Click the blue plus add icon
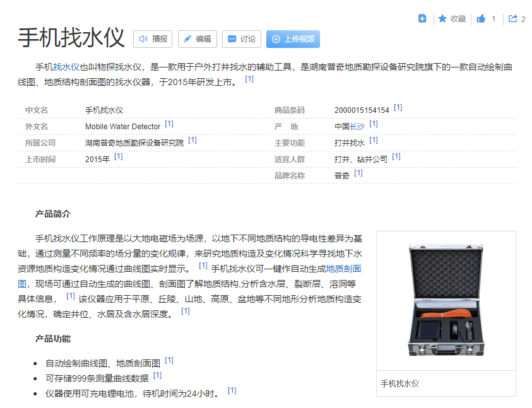Screen dimensions: 532x408 422,19
